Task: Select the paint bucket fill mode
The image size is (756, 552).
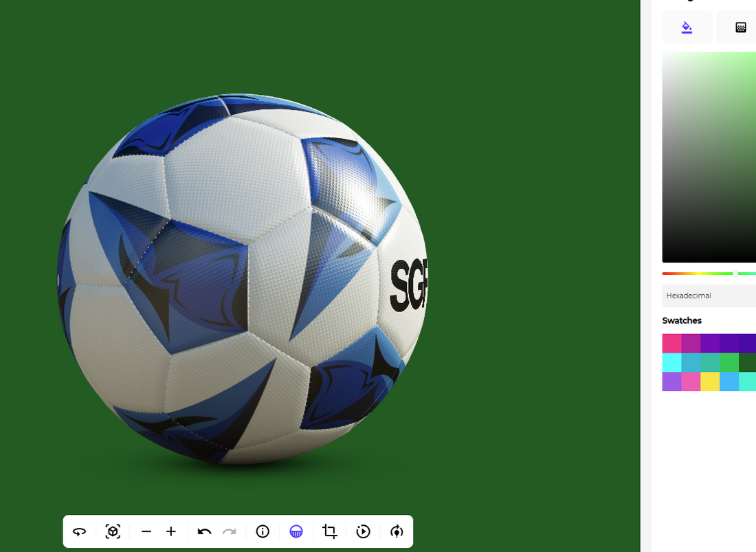Action: tap(687, 27)
